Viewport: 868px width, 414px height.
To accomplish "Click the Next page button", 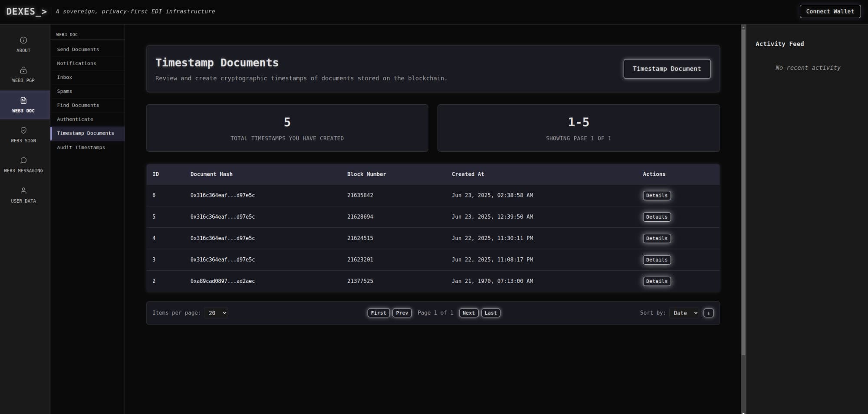I will tap(468, 313).
